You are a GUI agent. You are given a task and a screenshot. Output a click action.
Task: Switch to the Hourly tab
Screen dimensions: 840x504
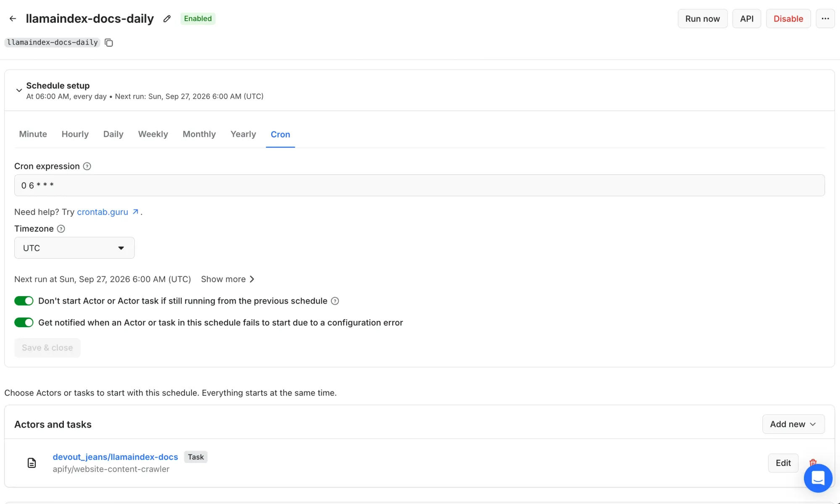click(x=75, y=134)
